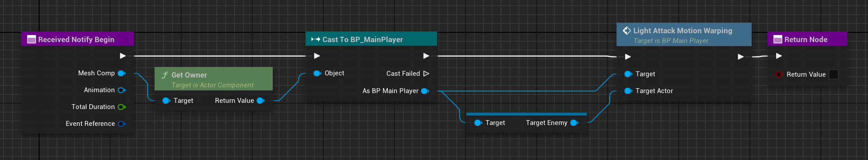Select the Target Enemy getter node header bar

(x=526, y=114)
